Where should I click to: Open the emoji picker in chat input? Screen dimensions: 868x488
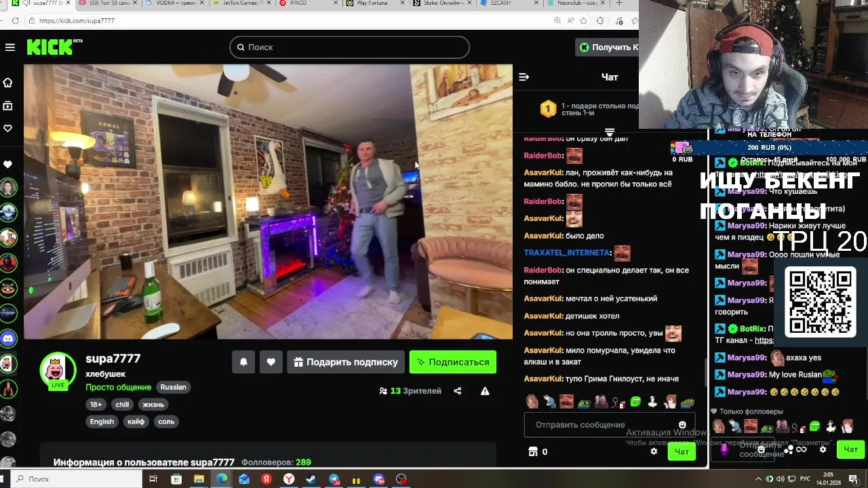pyautogui.click(x=682, y=425)
